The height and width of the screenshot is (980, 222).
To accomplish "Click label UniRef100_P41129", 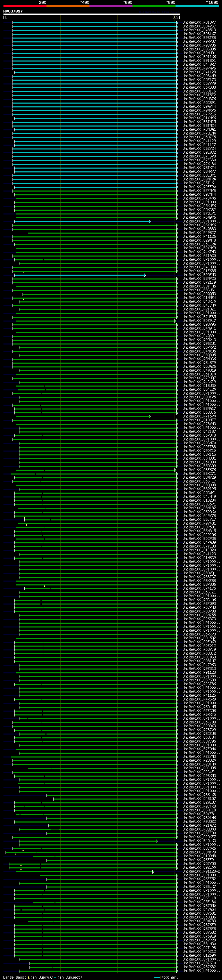I will point(199,141).
